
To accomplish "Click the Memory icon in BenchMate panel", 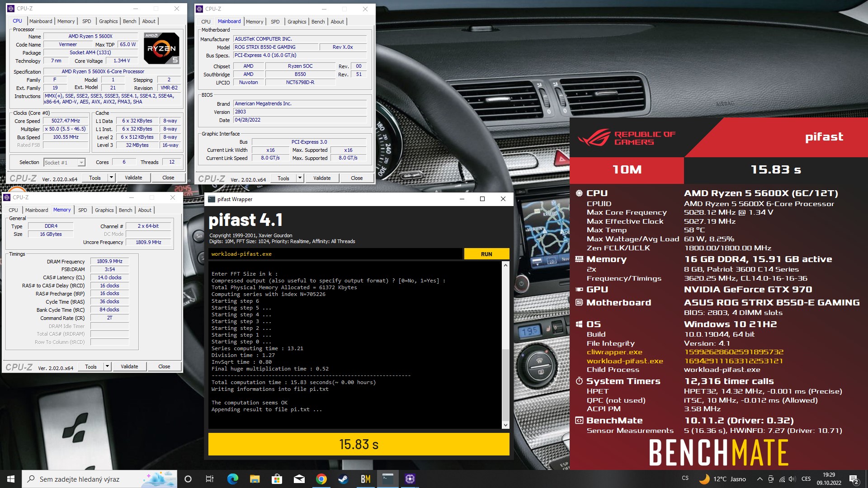I will (579, 259).
